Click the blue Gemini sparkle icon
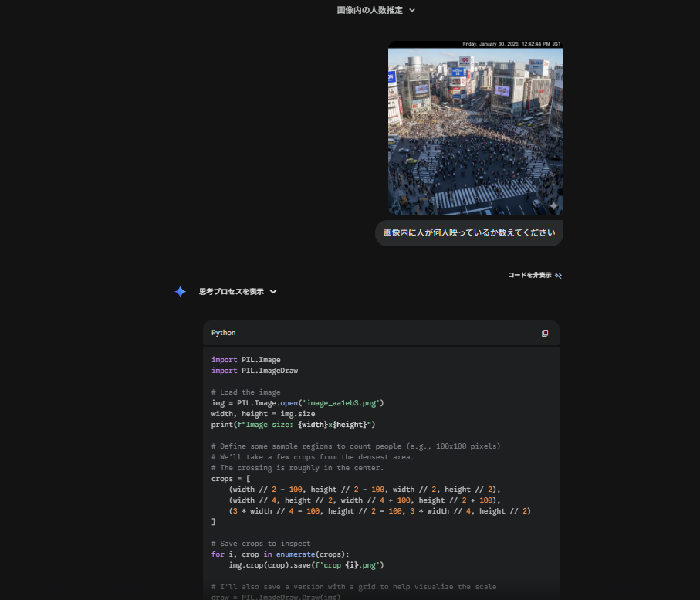 click(x=180, y=292)
